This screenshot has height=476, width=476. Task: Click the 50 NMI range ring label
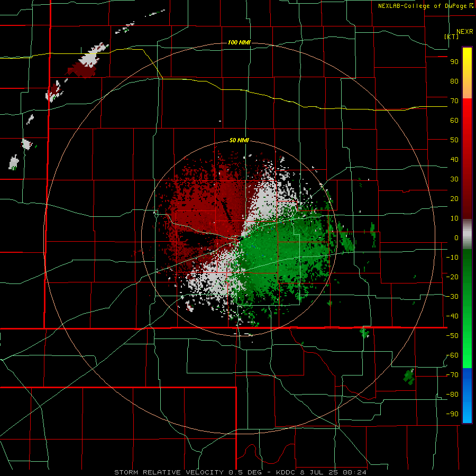(239, 140)
